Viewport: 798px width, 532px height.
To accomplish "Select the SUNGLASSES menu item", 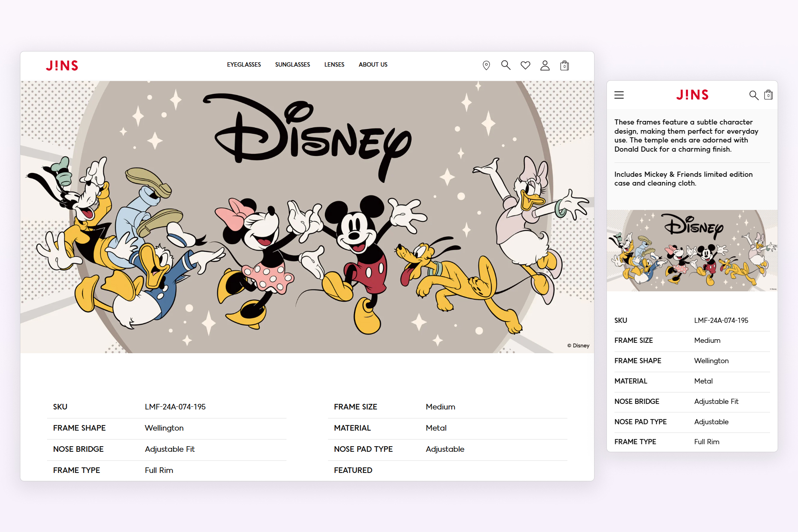I will click(292, 64).
